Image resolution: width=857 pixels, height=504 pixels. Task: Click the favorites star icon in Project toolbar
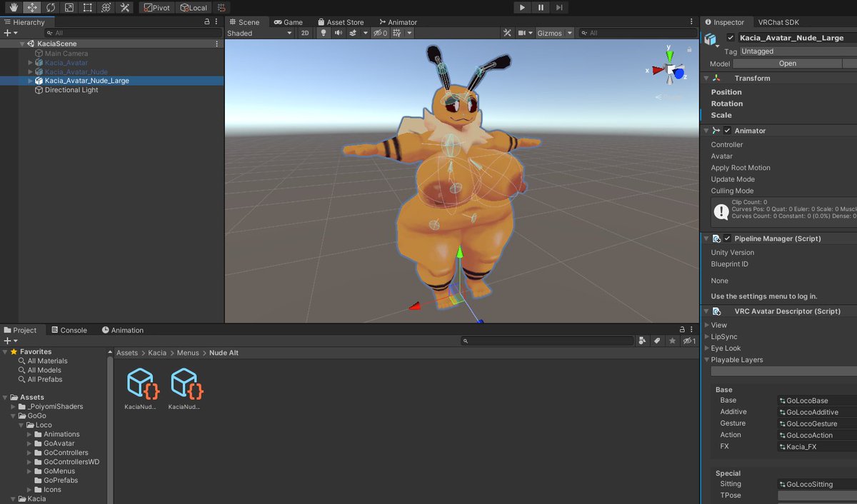click(673, 341)
